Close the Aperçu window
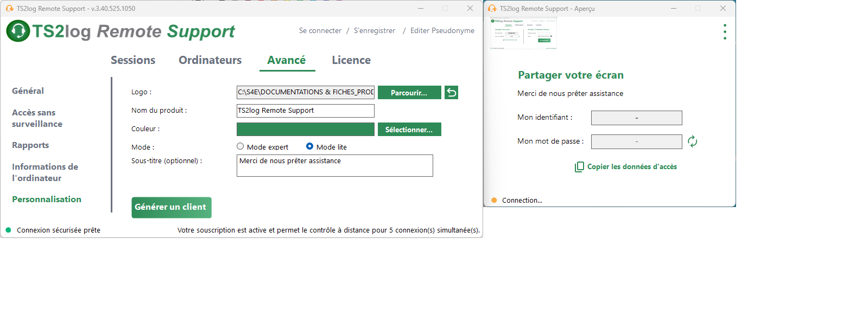 pyautogui.click(x=723, y=8)
